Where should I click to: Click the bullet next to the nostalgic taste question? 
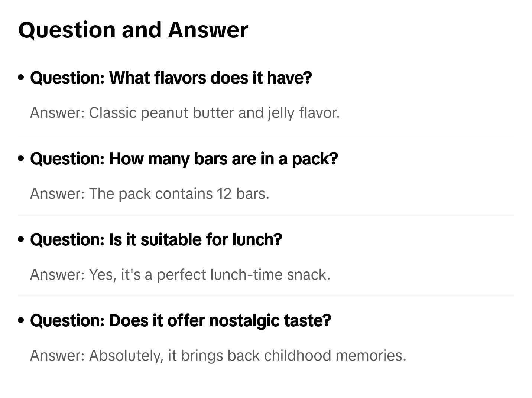(x=21, y=320)
